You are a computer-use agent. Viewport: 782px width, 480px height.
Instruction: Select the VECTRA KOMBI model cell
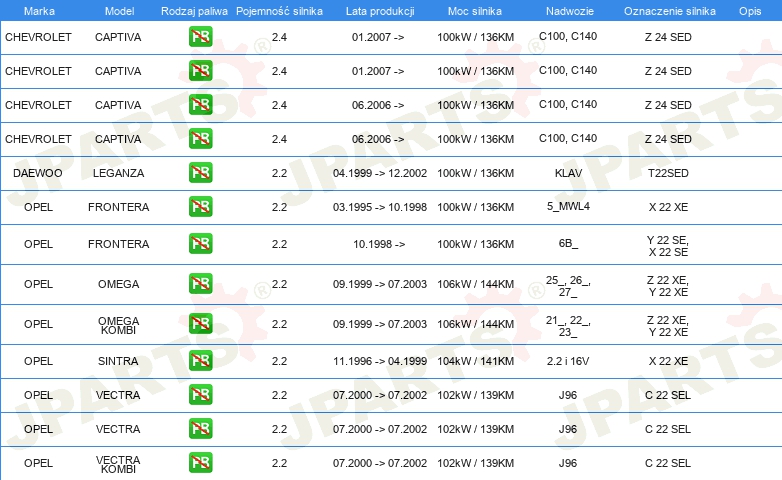pos(118,464)
